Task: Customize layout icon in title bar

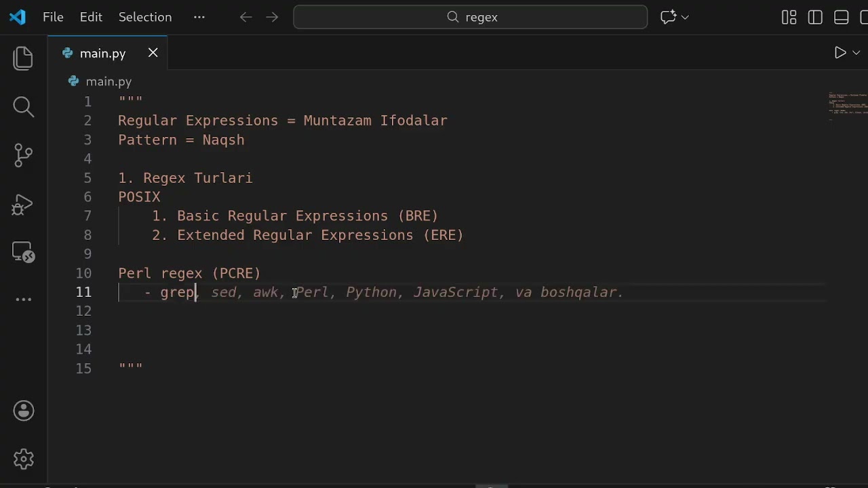Action: (x=789, y=18)
